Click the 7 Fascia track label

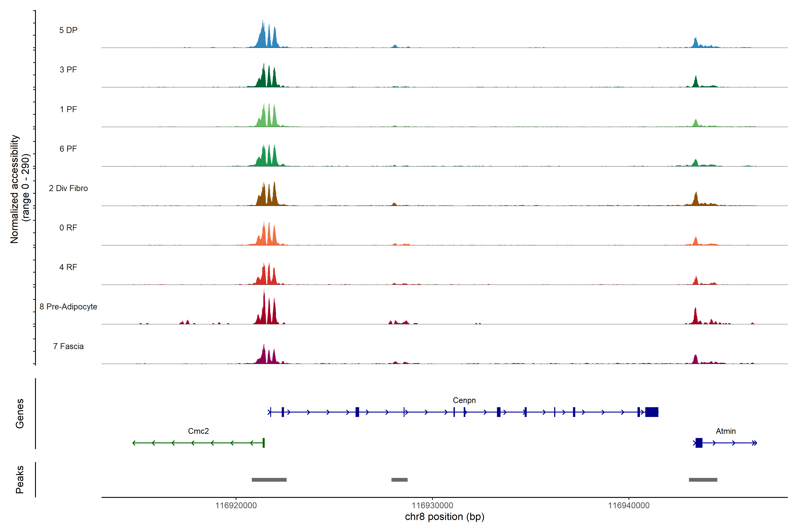click(68, 346)
